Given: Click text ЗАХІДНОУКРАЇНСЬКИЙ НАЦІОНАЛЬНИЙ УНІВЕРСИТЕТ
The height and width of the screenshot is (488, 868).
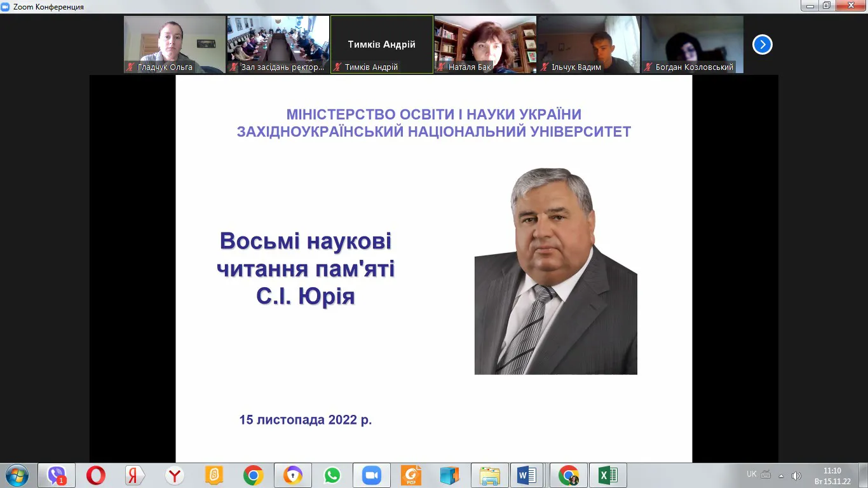Looking at the screenshot, I should [434, 132].
